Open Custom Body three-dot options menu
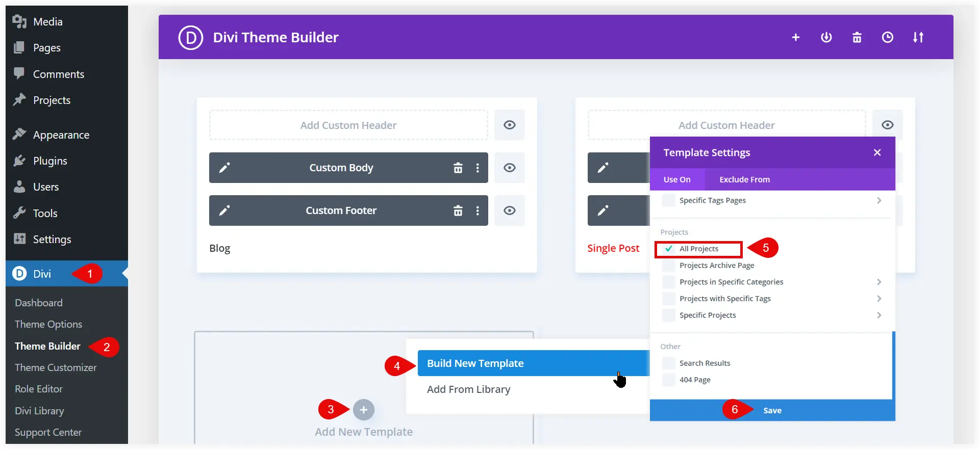The height and width of the screenshot is (450, 980). click(x=478, y=168)
